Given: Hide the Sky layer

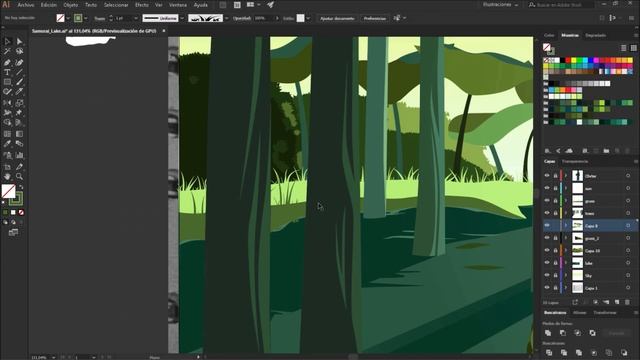Looking at the screenshot, I should (x=547, y=275).
